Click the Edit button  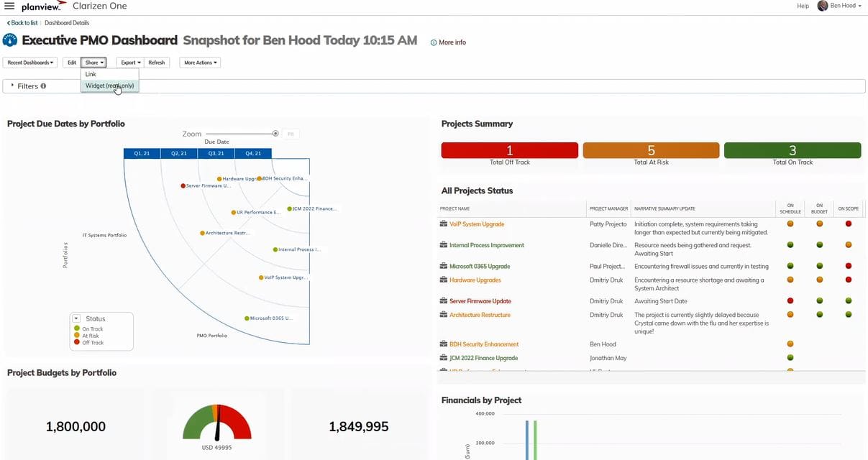click(x=71, y=63)
